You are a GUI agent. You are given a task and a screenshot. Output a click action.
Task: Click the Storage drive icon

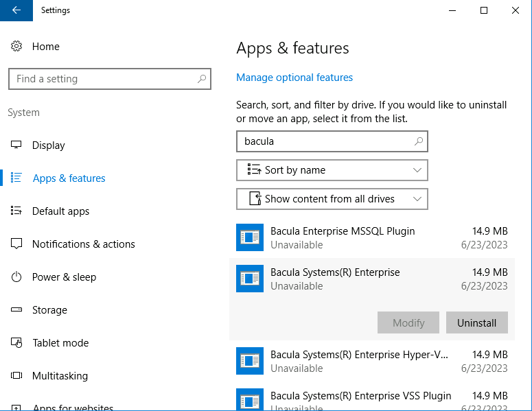[x=16, y=310]
